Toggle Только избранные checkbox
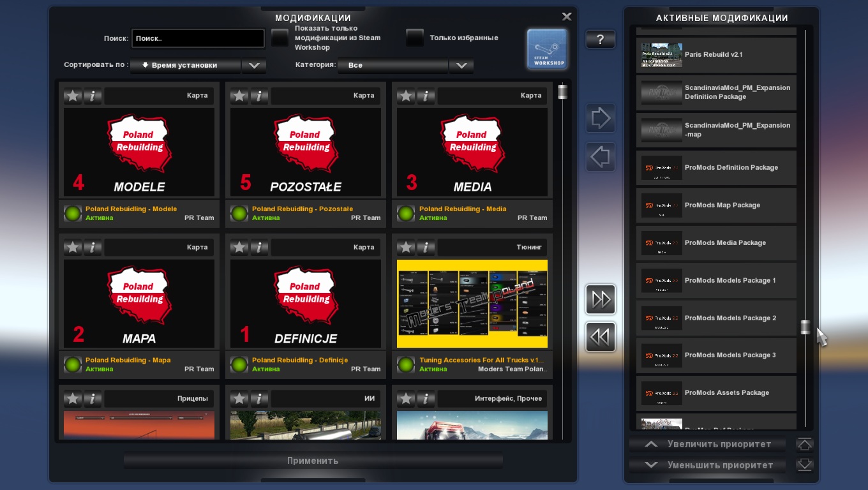The height and width of the screenshot is (490, 868). [415, 38]
